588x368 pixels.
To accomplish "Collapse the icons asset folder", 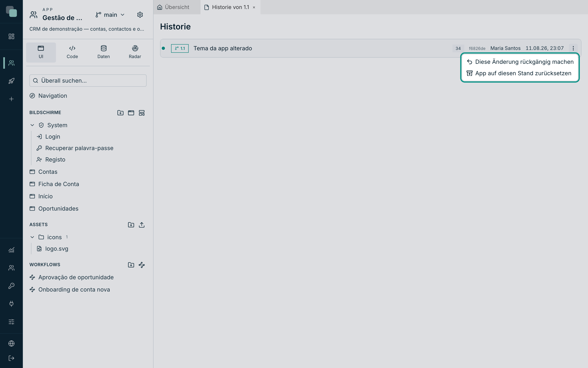I will click(32, 237).
